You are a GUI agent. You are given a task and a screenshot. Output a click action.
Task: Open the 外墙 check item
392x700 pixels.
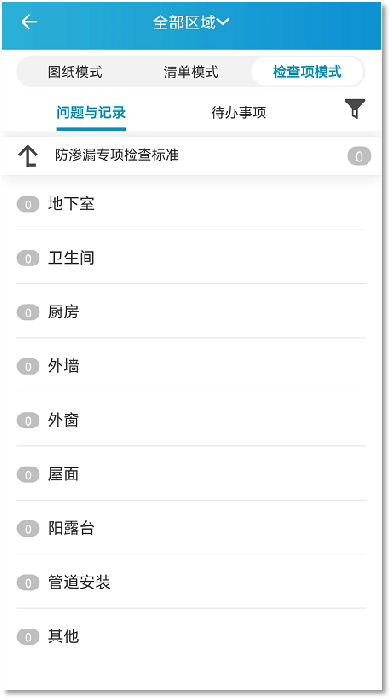coord(191,366)
